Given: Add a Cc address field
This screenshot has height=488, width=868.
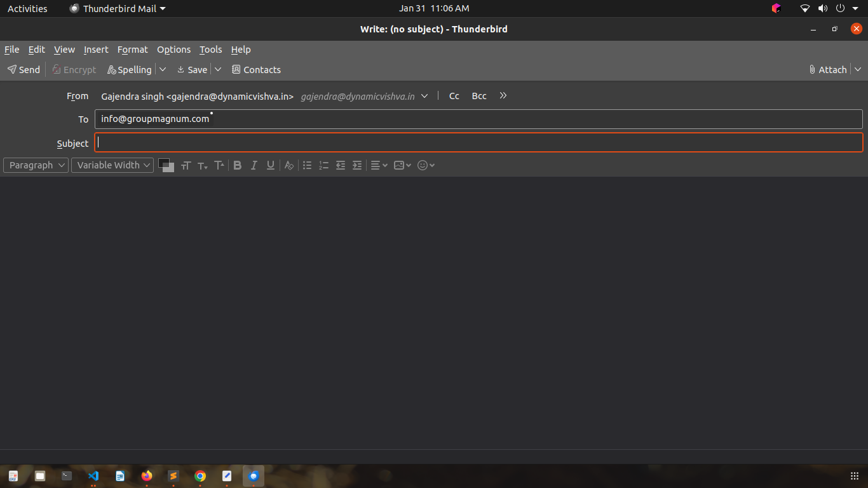Looking at the screenshot, I should tap(454, 96).
